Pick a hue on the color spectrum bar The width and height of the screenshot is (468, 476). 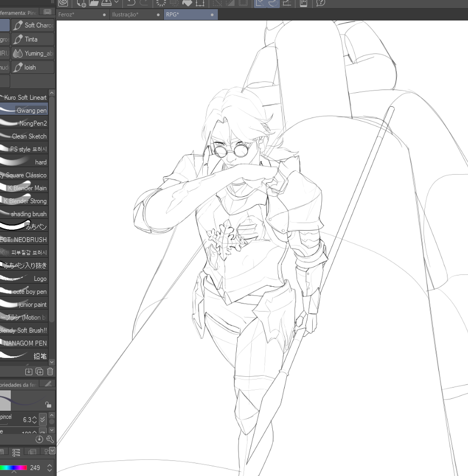point(13,467)
